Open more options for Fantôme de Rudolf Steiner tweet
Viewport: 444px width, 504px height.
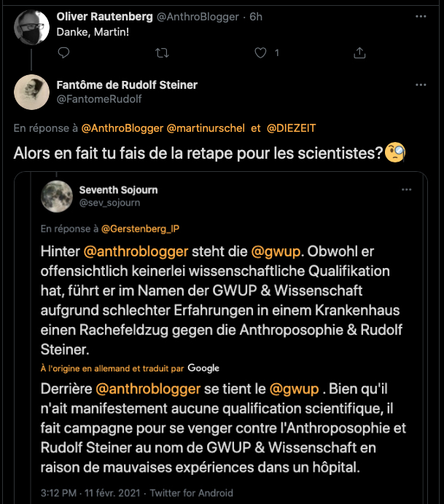421,85
